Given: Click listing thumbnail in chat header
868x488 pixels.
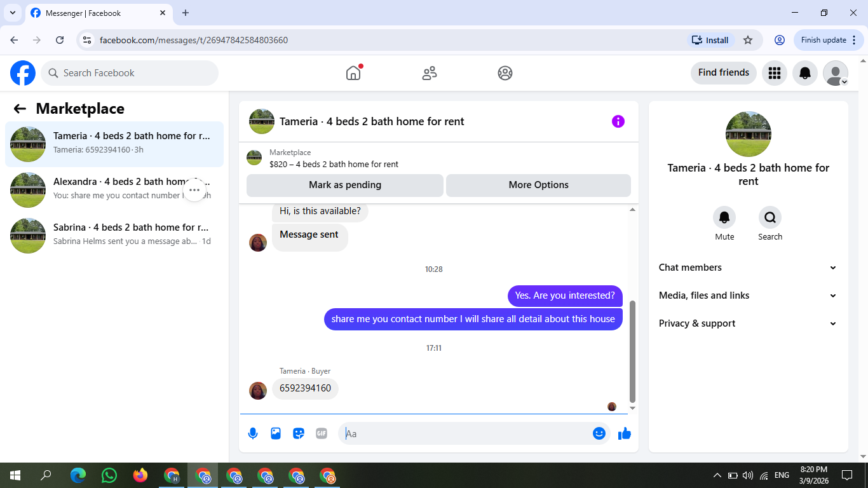Looking at the screenshot, I should click(262, 121).
